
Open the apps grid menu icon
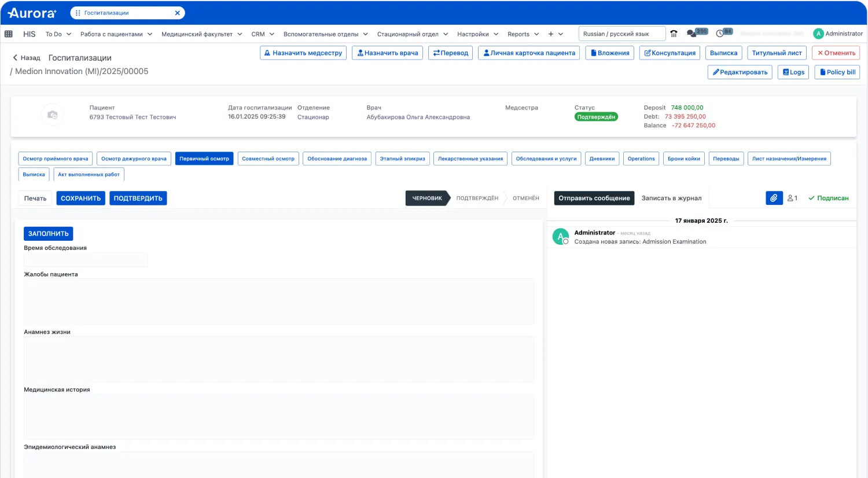tap(9, 34)
